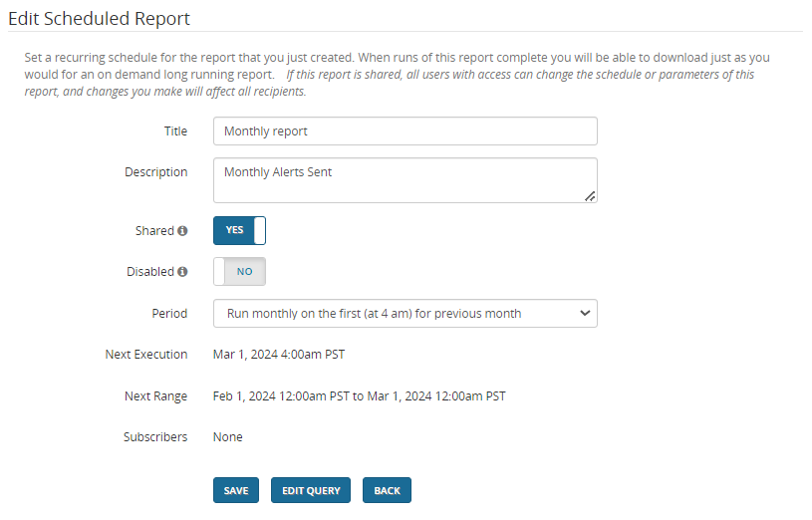Image resolution: width=812 pixels, height=520 pixels.
Task: Click the Title field containing Monthly report
Action: (405, 131)
